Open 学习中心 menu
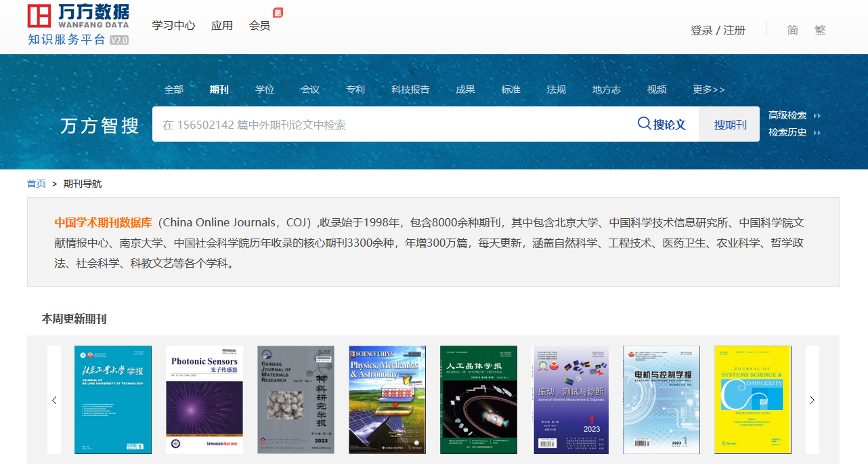 click(173, 26)
